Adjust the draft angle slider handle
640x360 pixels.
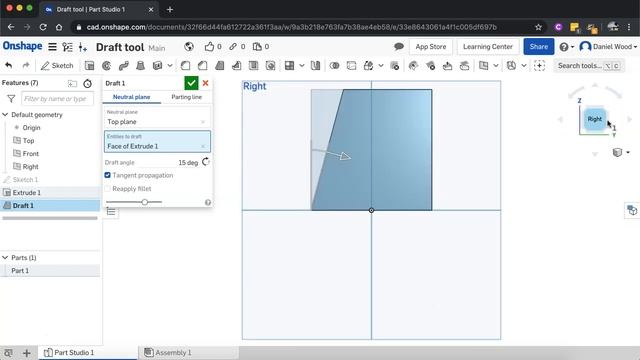pyautogui.click(x=144, y=202)
